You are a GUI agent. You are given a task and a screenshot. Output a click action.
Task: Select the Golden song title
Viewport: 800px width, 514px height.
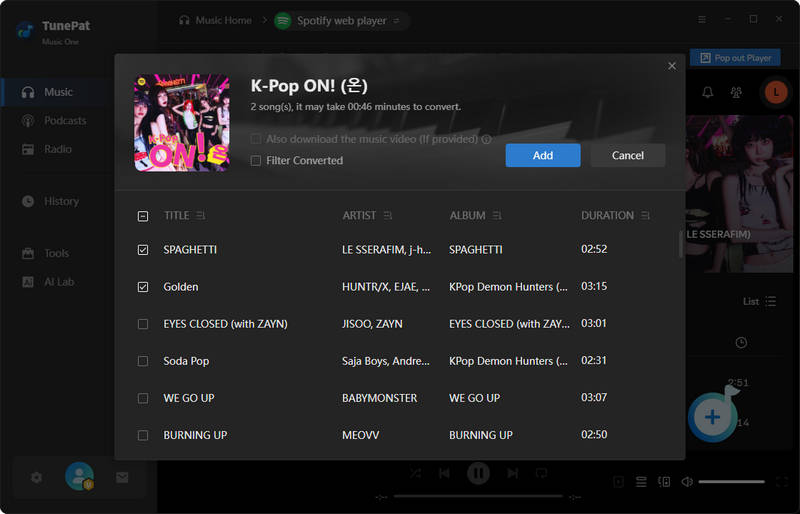click(x=181, y=287)
